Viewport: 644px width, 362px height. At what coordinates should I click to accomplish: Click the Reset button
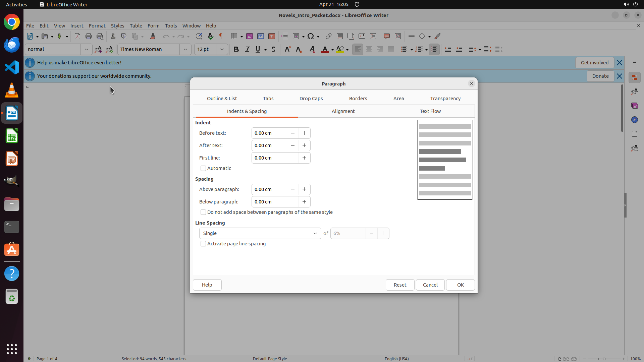[400, 285]
